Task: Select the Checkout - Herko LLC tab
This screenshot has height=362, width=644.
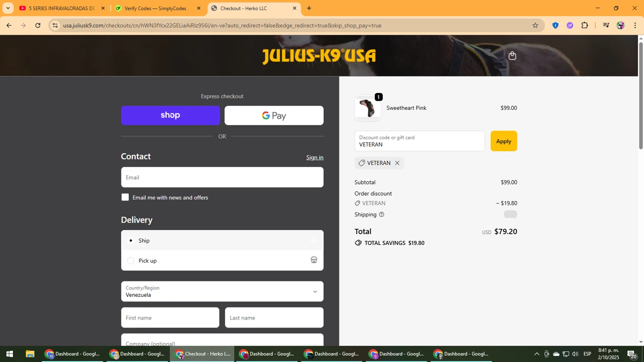Action: 253,8
